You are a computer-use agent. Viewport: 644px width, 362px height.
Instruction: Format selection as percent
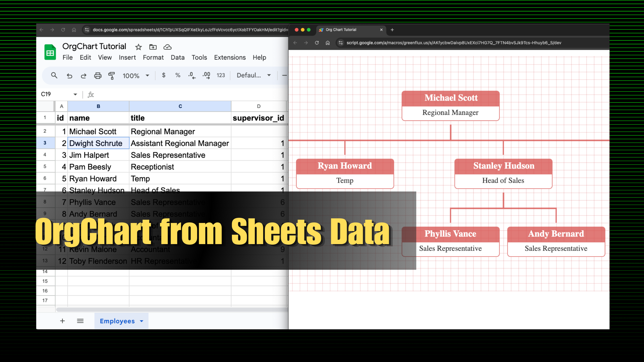tap(178, 75)
